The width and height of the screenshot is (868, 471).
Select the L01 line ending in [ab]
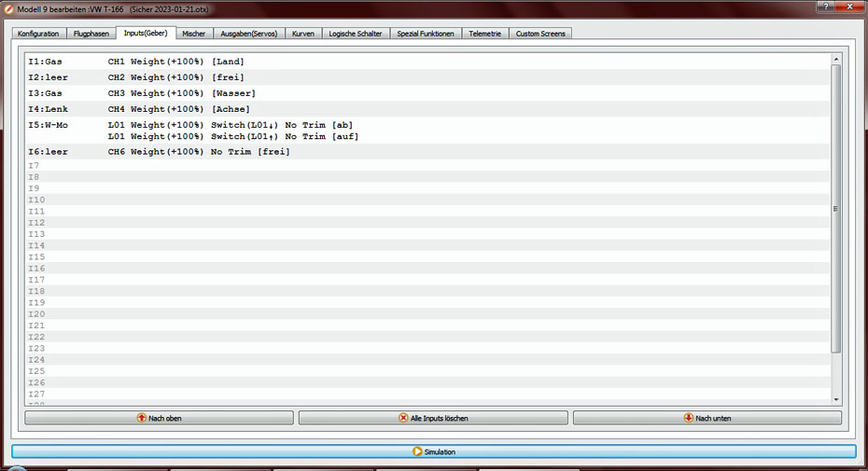pos(231,125)
